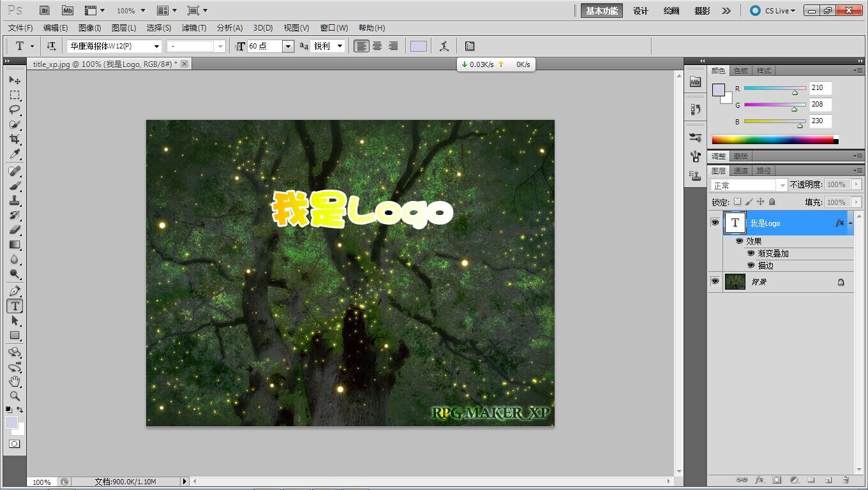Click the Create warped text icon

(444, 46)
